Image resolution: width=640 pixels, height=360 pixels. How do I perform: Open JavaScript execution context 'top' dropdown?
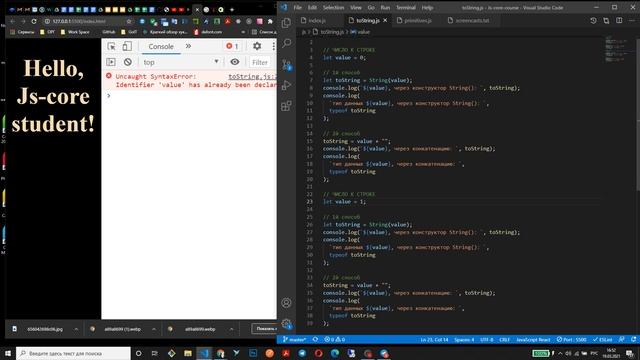(181, 62)
